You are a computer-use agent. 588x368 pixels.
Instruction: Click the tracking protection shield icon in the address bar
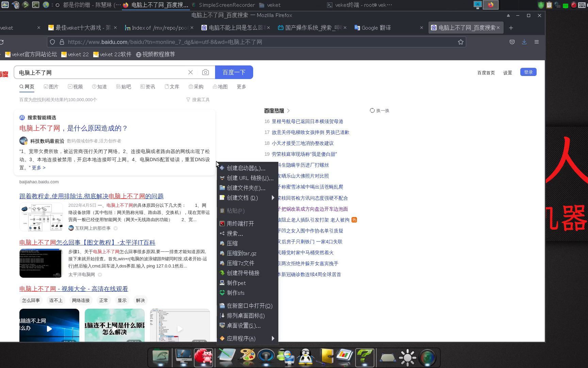click(52, 42)
